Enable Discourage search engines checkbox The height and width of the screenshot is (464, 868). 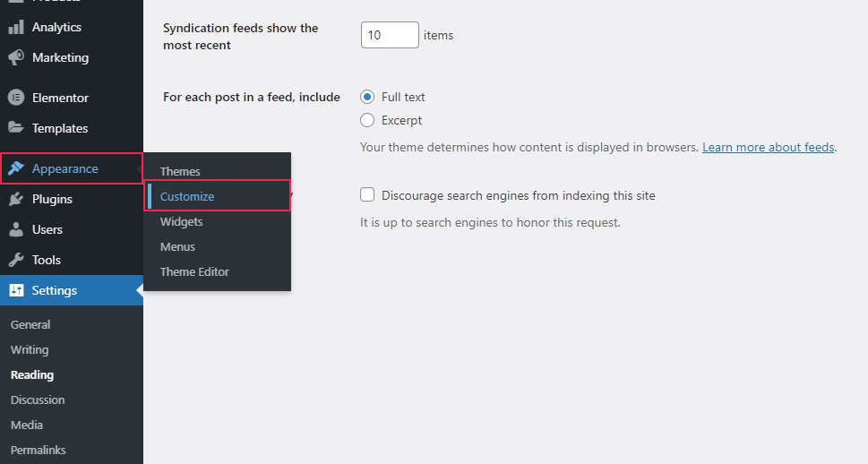[x=367, y=195]
